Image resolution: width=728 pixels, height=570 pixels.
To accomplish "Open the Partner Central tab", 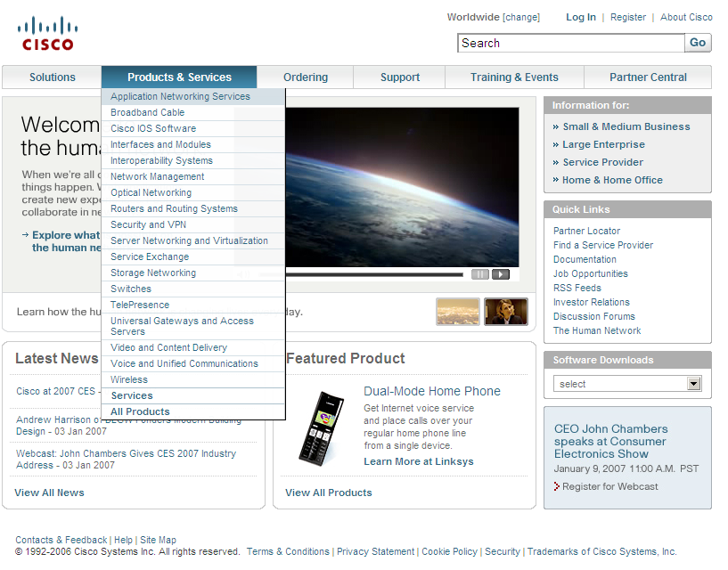I will tap(648, 77).
